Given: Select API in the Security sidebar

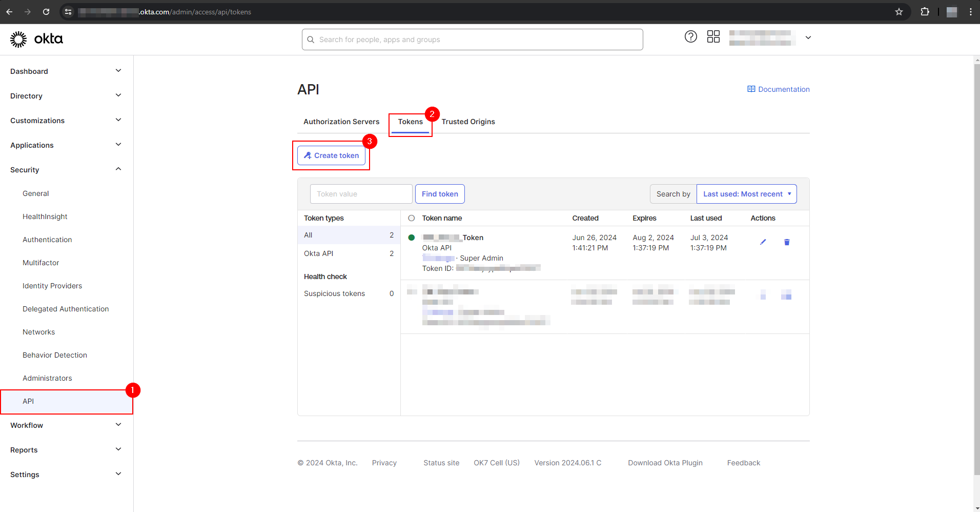Looking at the screenshot, I should click(x=67, y=402).
